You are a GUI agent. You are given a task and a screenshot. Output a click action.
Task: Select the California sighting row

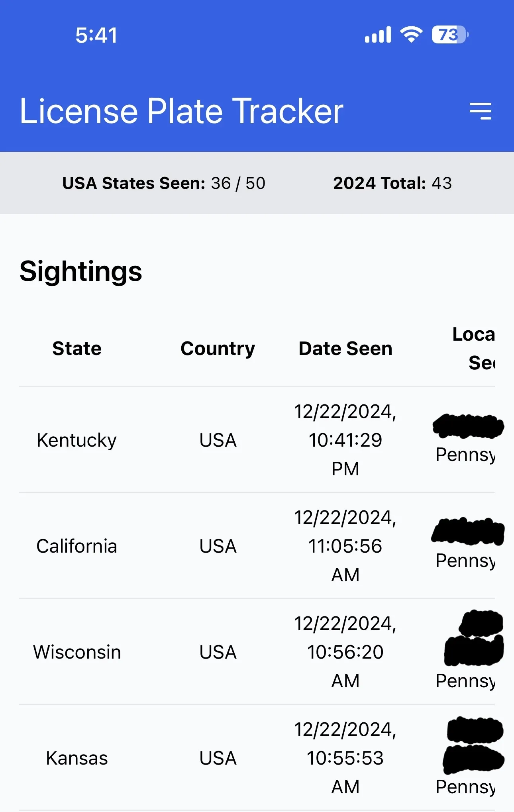click(77, 546)
